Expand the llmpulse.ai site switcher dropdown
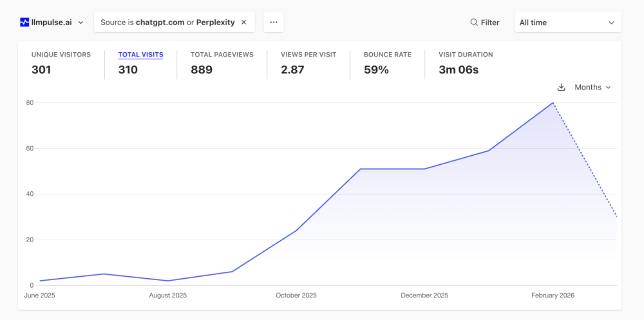 point(80,23)
